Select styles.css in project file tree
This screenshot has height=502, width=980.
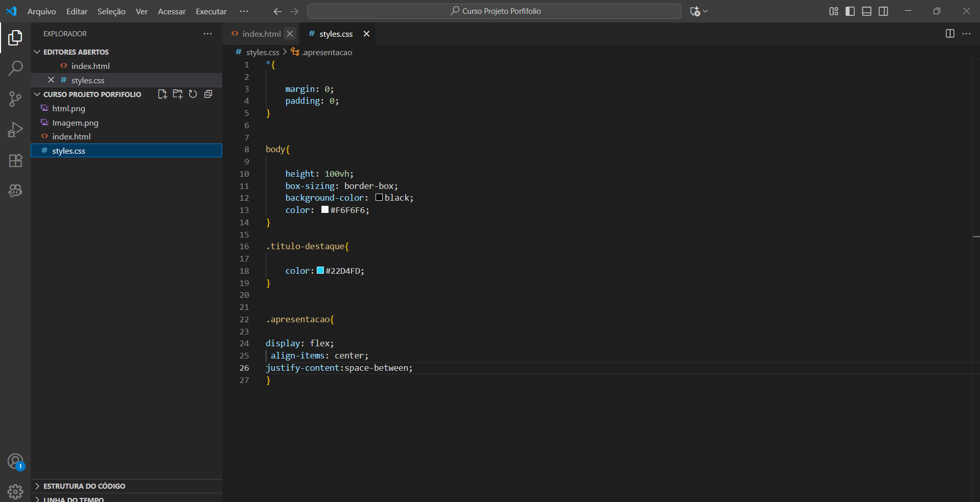point(126,151)
